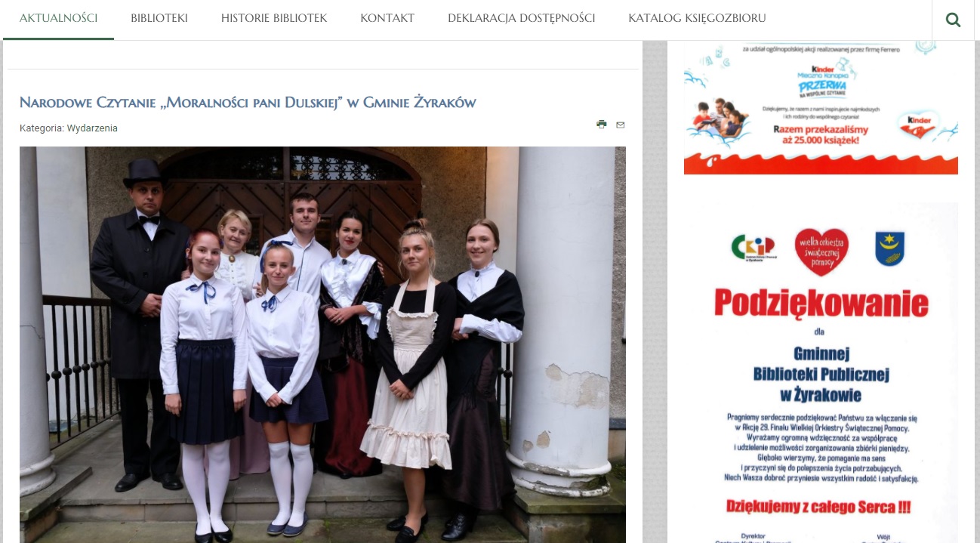Open the search magnifier icon

tap(953, 20)
